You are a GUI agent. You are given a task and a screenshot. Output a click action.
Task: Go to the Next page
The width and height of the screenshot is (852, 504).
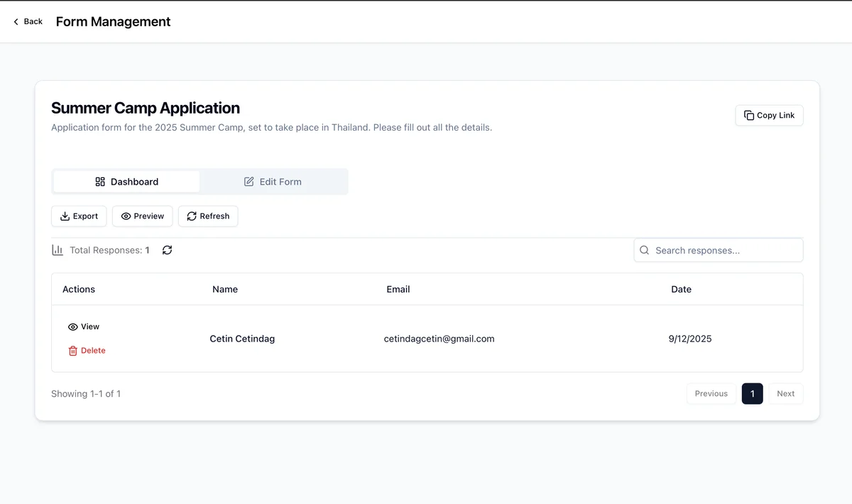(785, 393)
